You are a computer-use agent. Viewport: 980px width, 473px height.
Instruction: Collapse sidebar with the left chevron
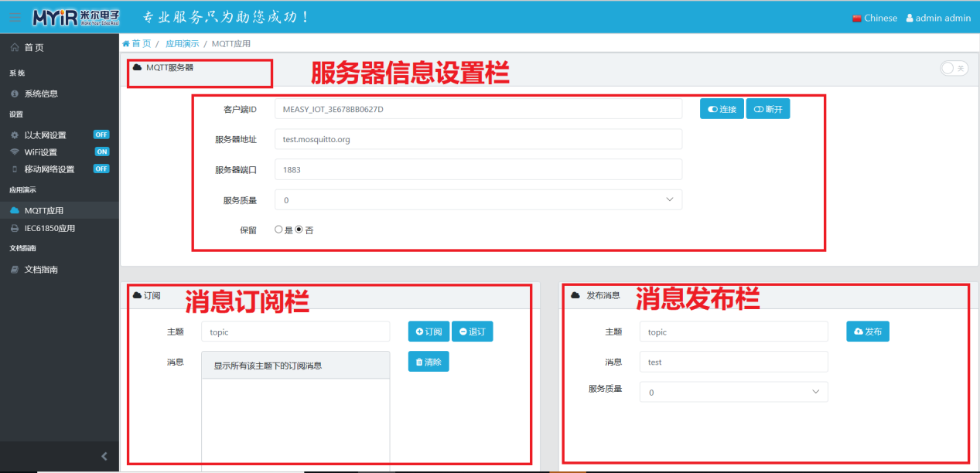click(x=104, y=457)
